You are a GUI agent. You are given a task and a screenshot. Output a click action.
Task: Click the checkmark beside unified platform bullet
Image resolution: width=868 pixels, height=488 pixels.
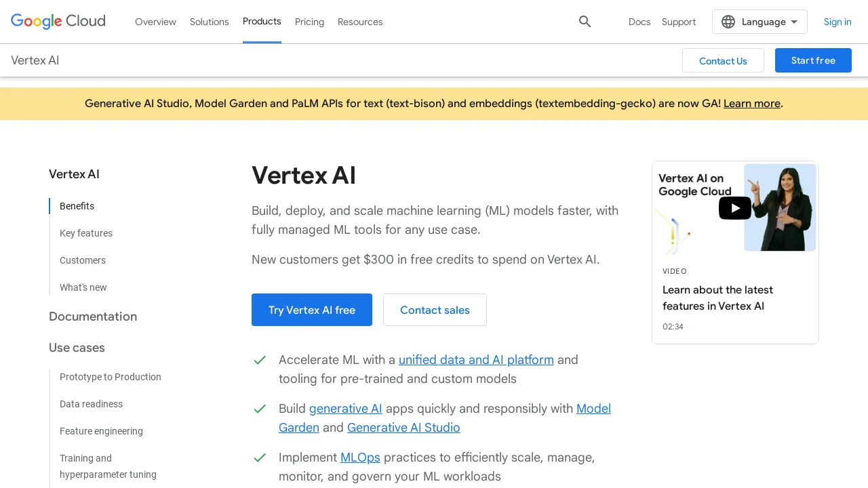coord(260,361)
